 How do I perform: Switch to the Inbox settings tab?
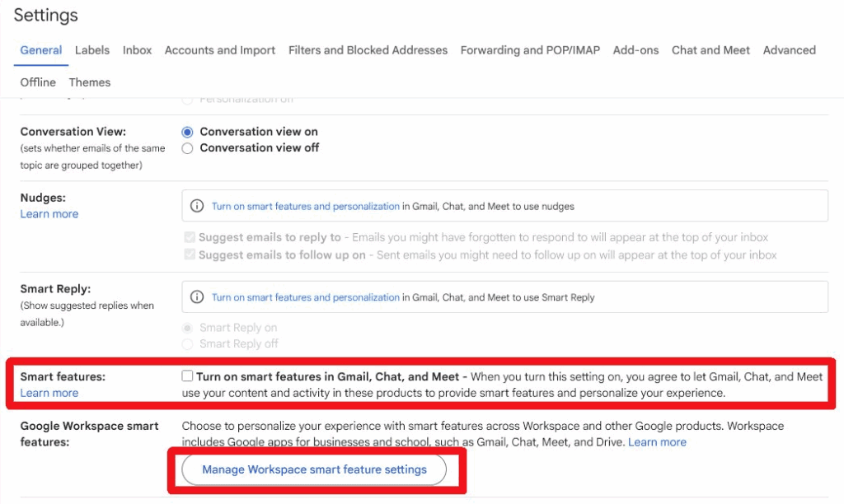138,50
